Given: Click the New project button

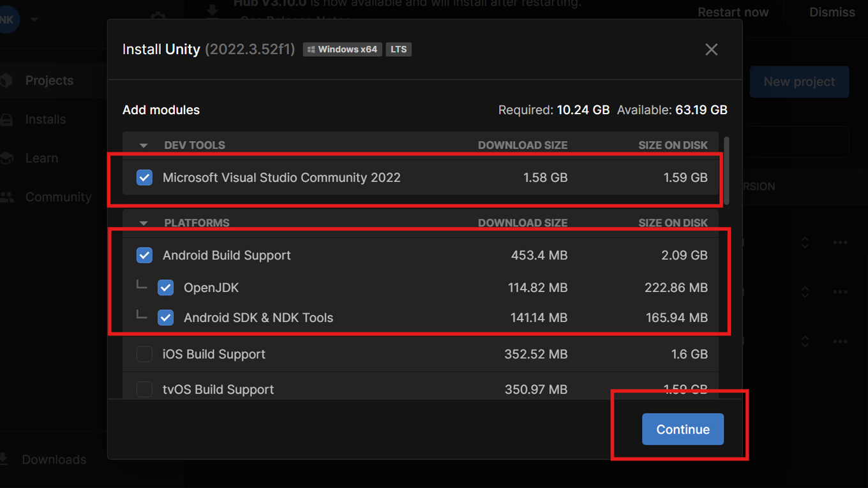Looking at the screenshot, I should [x=799, y=82].
